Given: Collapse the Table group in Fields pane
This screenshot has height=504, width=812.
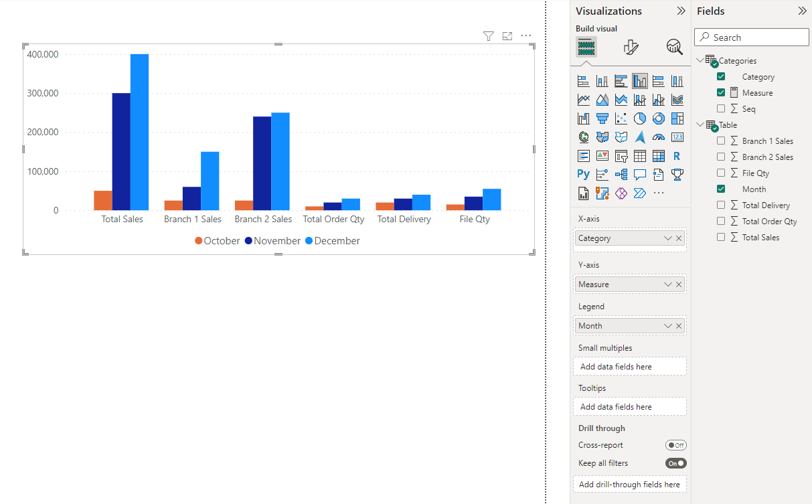Looking at the screenshot, I should [x=700, y=124].
